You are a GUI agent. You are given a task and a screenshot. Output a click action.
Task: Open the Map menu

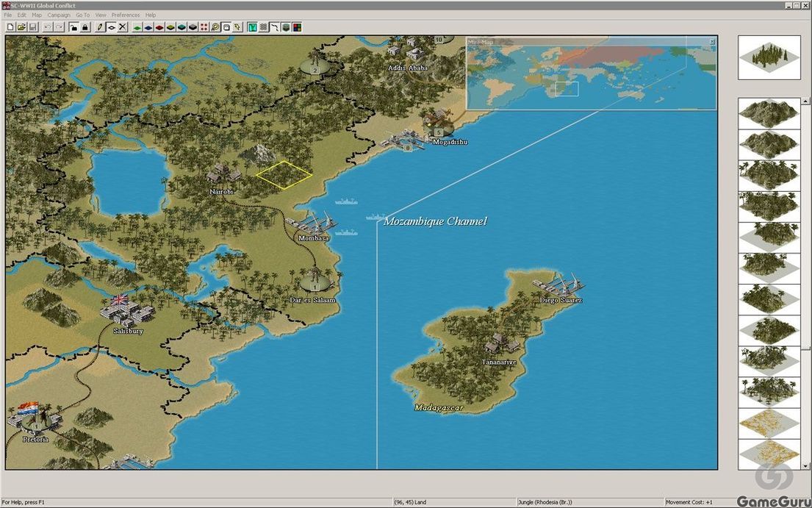[x=37, y=15]
